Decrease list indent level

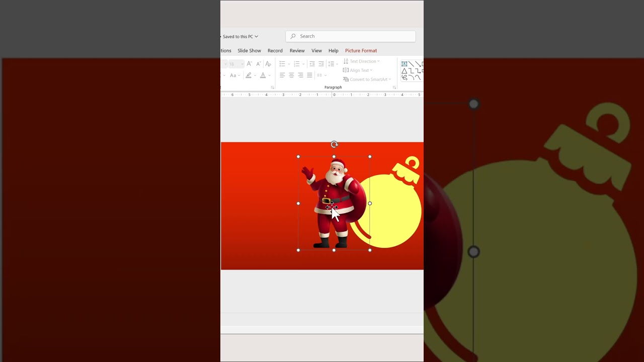click(x=312, y=64)
